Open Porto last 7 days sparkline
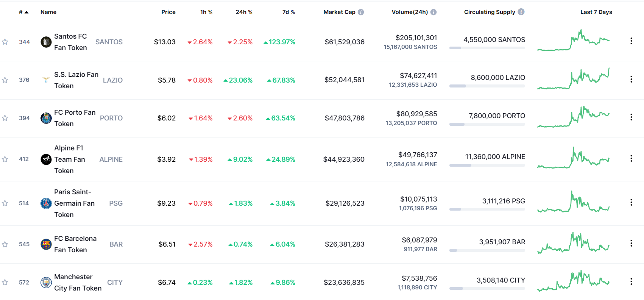The image size is (644, 300). (573, 117)
